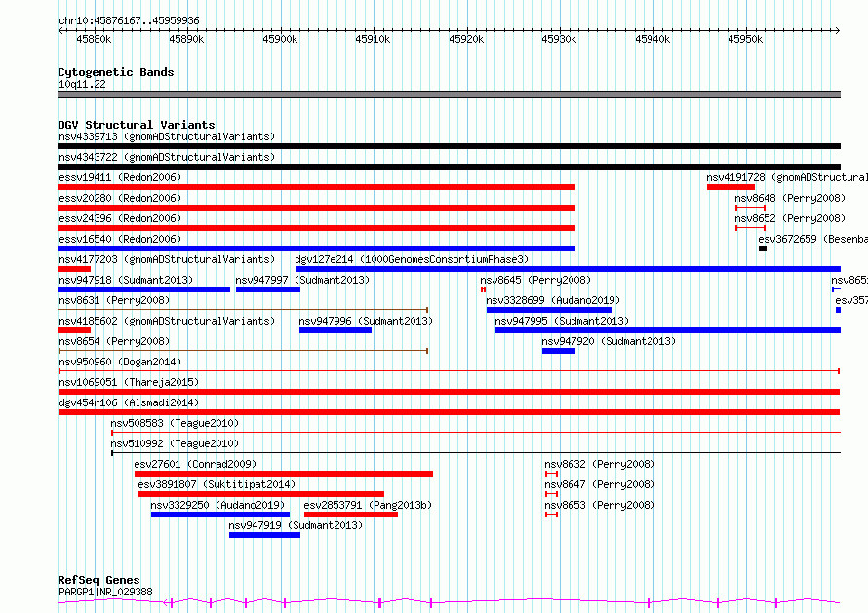Viewport: 868px width, 613px height.
Task: Open nsv4185602 gnomAD variant label
Action: [167, 321]
